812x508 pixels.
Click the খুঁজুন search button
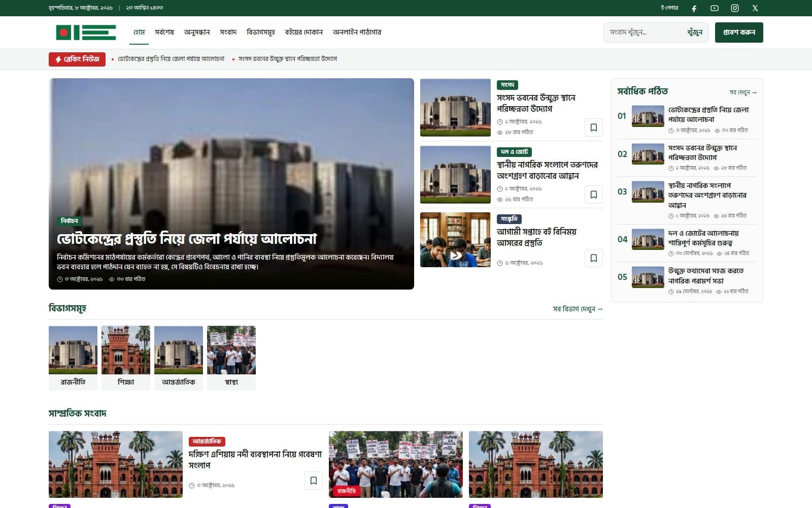[x=694, y=33]
